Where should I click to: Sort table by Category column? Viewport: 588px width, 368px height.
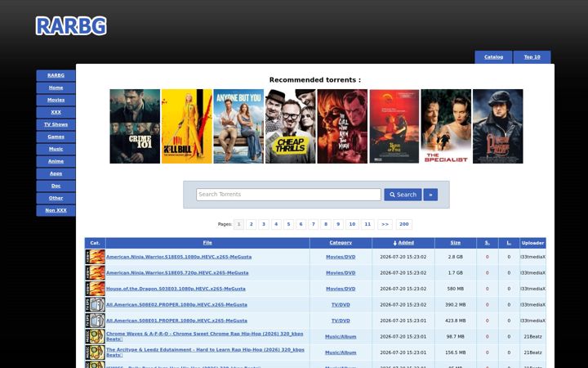(341, 243)
